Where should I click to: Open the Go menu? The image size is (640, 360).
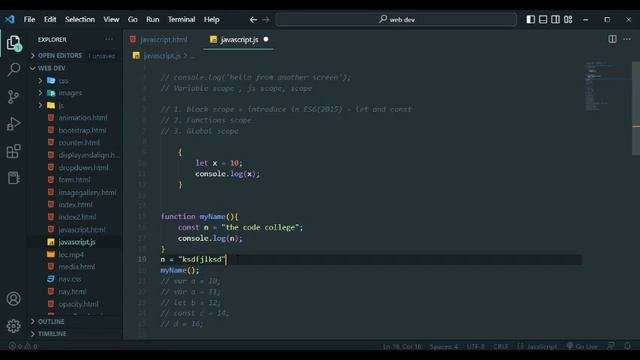pyautogui.click(x=133, y=20)
